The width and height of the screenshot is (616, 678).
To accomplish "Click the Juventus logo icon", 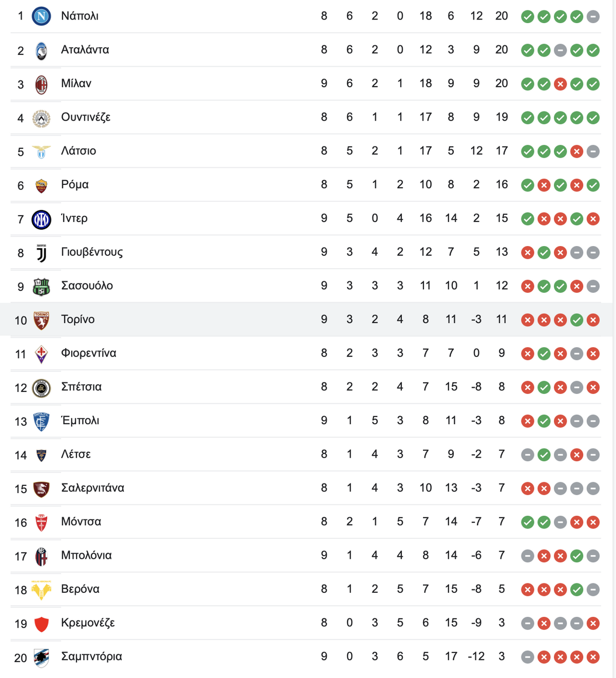I will (x=41, y=253).
